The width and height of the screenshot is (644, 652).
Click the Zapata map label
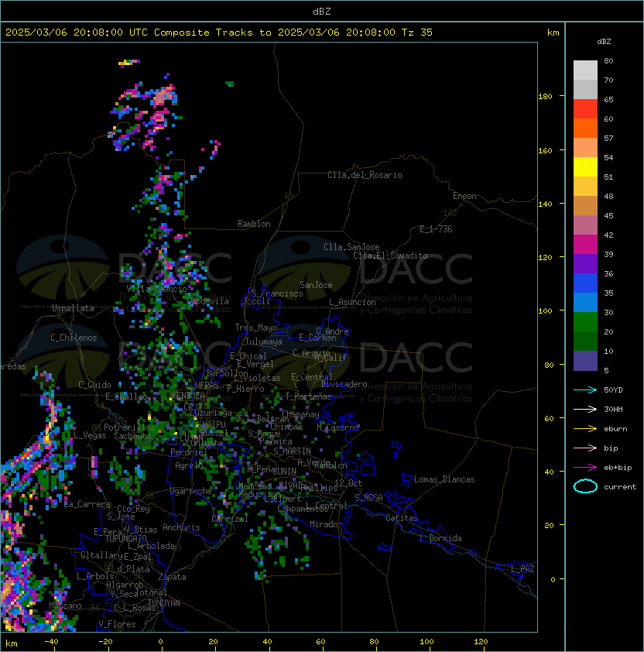point(172,577)
